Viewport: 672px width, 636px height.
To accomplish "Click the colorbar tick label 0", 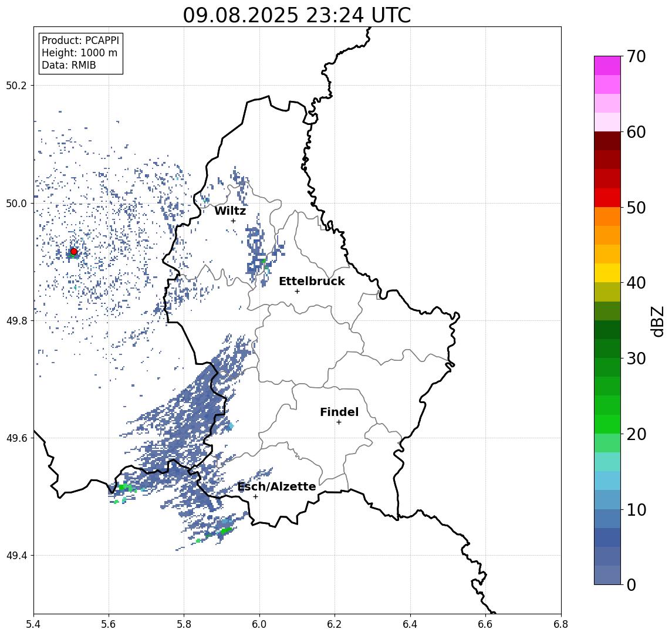I will (x=632, y=584).
